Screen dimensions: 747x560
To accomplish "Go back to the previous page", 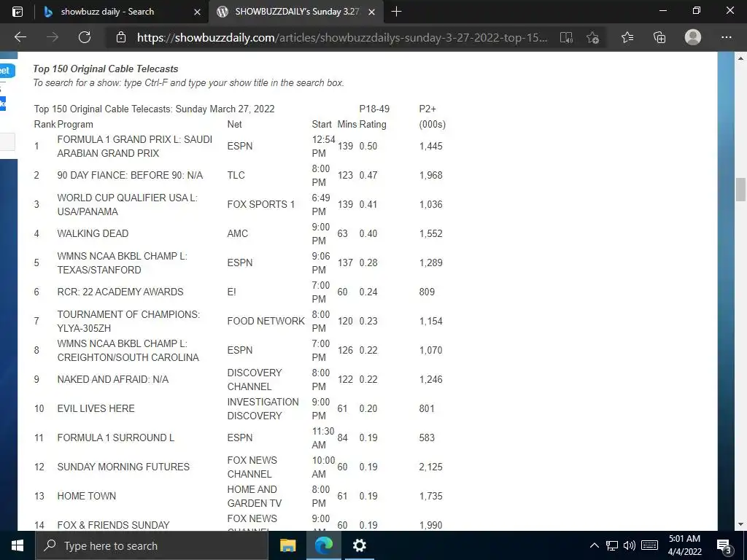I will coord(20,37).
